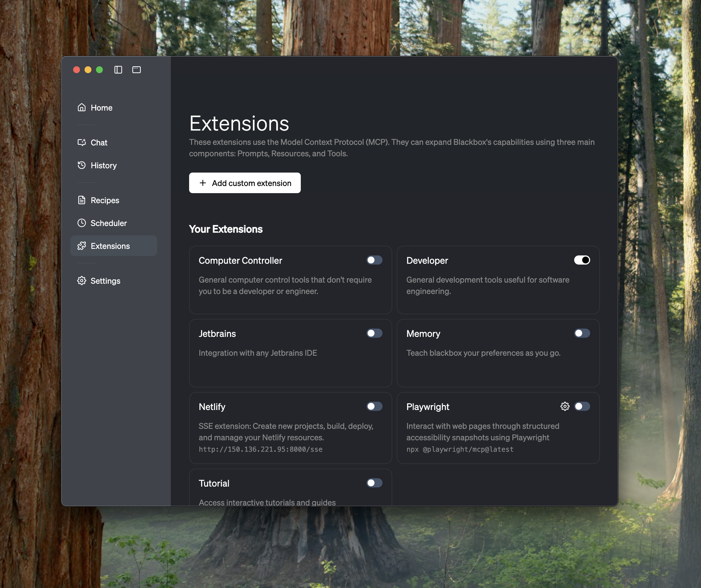Screen dimensions: 701x588
Task: Click the History clock-arrow icon
Action: click(81, 165)
